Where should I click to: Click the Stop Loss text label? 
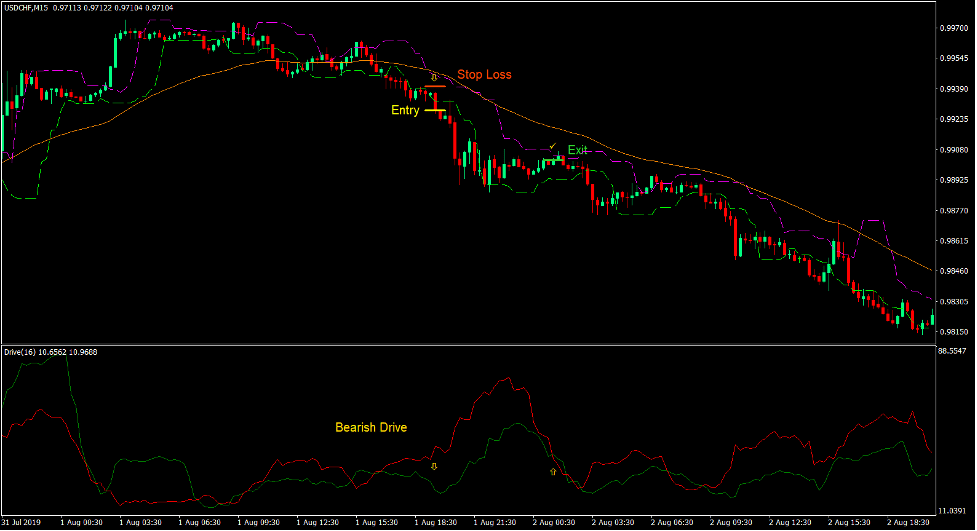tap(484, 75)
